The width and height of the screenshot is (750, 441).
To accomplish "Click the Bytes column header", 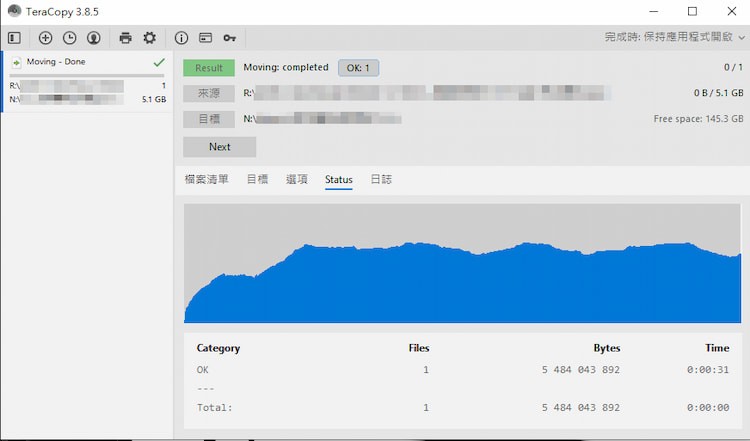I will pyautogui.click(x=607, y=348).
